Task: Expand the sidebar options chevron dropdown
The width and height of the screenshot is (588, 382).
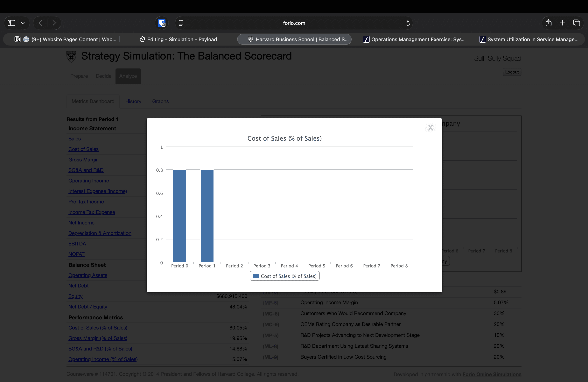Action: (x=23, y=23)
